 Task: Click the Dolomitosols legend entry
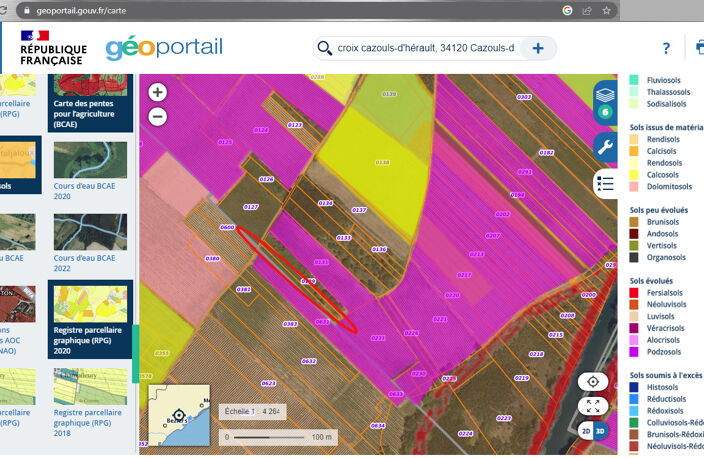pos(669,186)
